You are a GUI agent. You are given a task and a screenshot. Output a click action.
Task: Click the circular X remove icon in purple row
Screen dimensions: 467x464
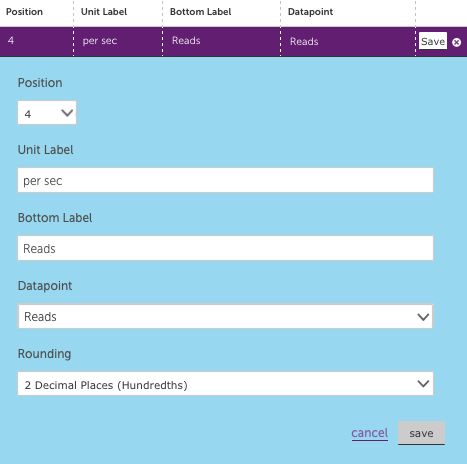click(456, 42)
